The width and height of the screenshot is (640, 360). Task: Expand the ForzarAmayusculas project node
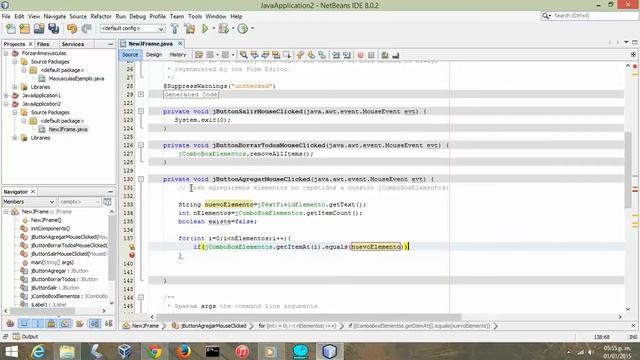tap(6, 53)
